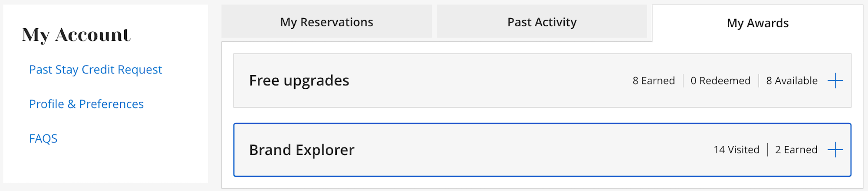Click the Free upgrades title text

(299, 80)
